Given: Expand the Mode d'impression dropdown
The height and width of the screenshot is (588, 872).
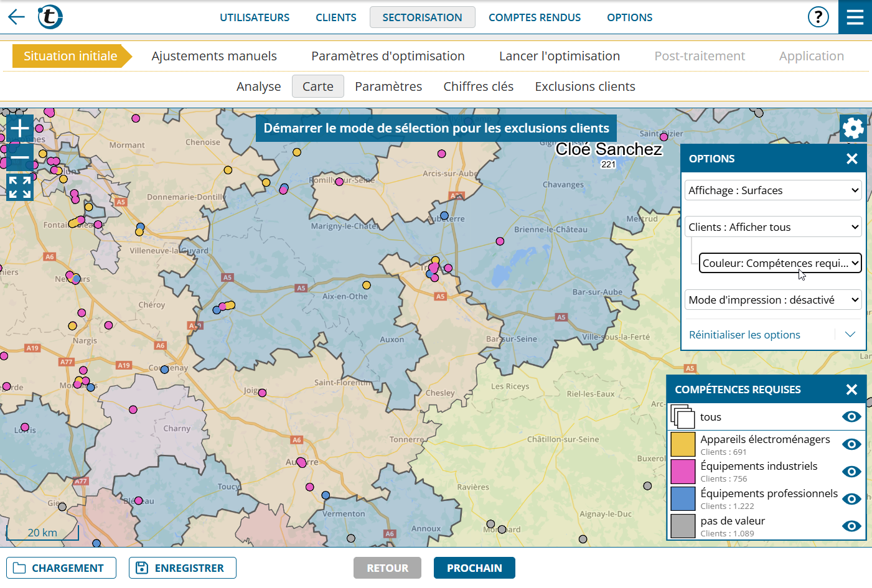Looking at the screenshot, I should coord(773,300).
